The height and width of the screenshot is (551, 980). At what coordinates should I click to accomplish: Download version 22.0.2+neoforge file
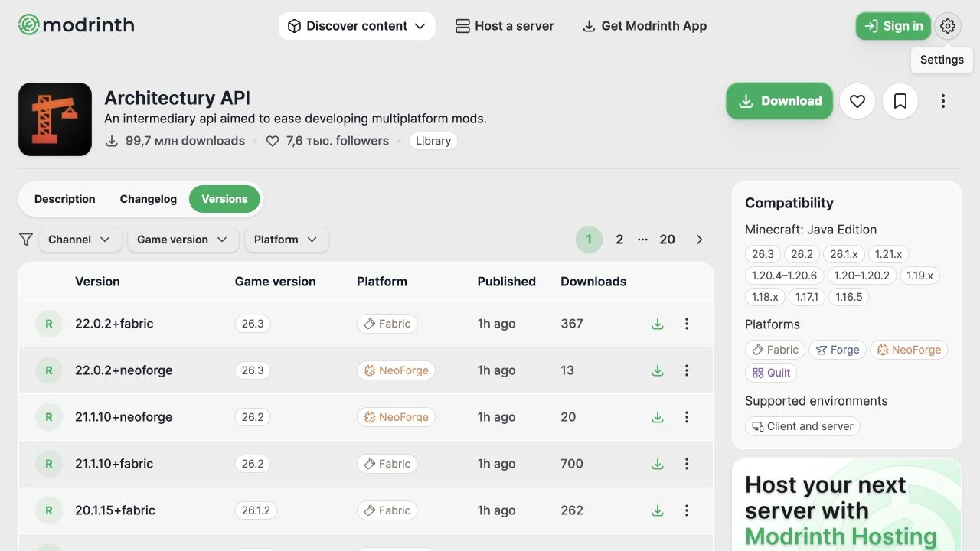658,370
